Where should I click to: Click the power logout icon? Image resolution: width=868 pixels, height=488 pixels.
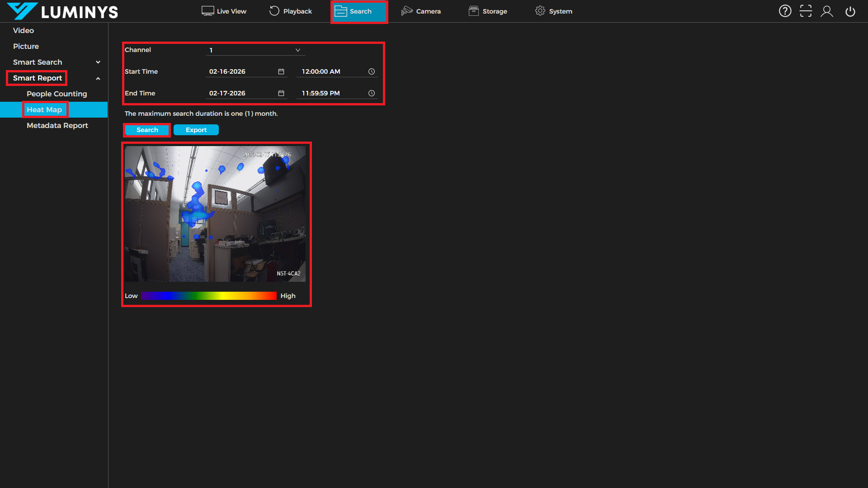[x=850, y=11]
